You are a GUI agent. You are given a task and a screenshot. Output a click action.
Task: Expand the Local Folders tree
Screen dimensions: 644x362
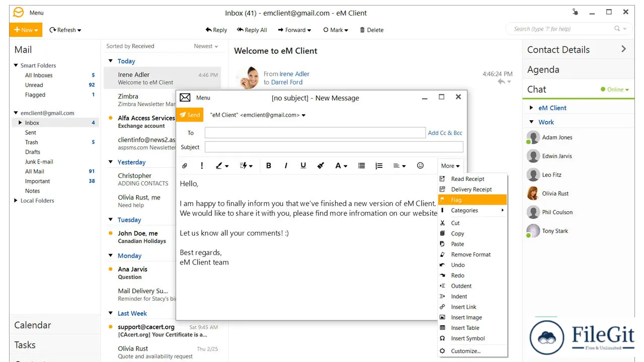[x=16, y=201]
